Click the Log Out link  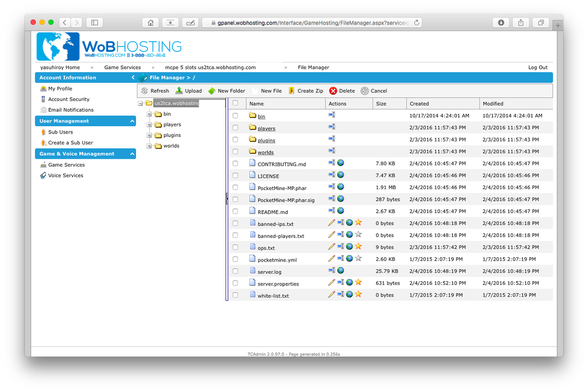(538, 67)
